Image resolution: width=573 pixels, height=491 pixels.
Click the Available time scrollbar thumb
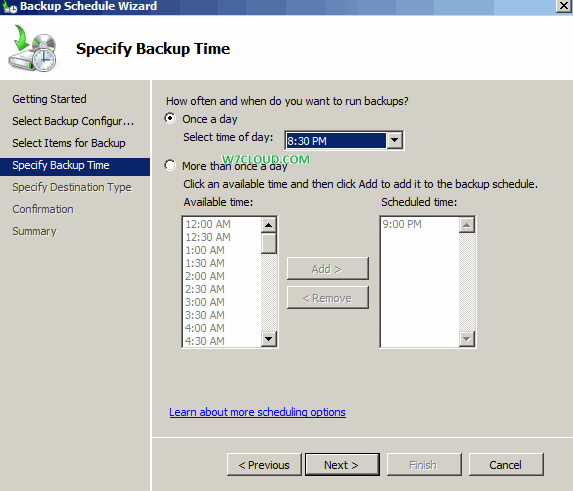click(x=269, y=243)
